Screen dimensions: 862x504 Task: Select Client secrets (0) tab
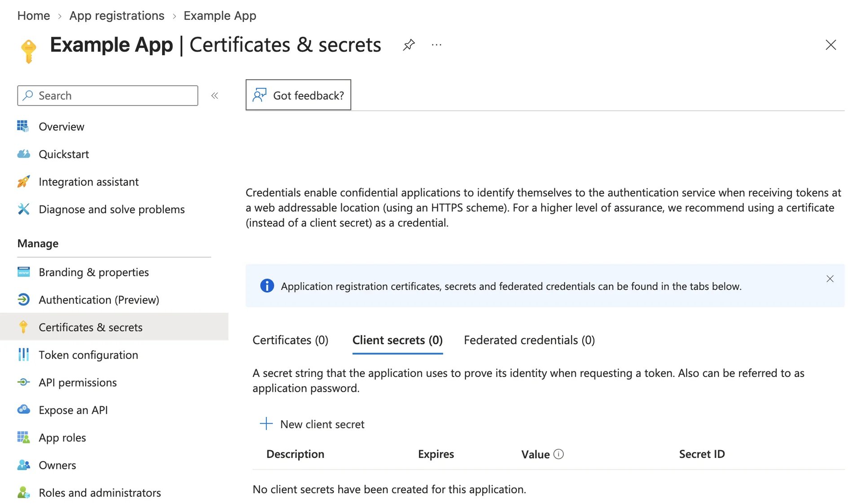(x=397, y=340)
